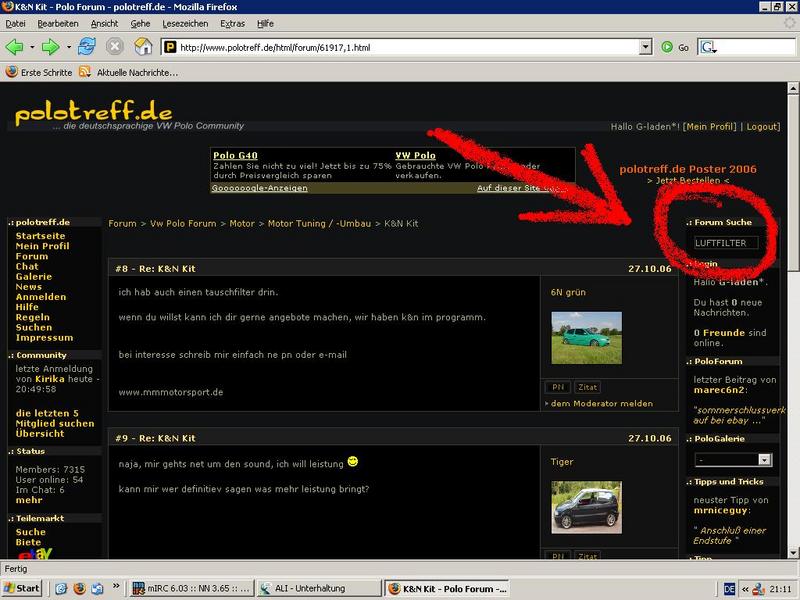Image resolution: width=800 pixels, height=600 pixels.
Task: Open the URL bar history dropdown
Action: (645, 47)
